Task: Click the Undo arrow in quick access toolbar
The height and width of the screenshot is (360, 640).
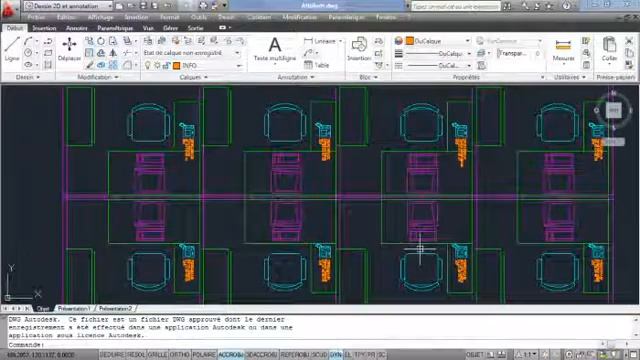Action: [x=167, y=6]
